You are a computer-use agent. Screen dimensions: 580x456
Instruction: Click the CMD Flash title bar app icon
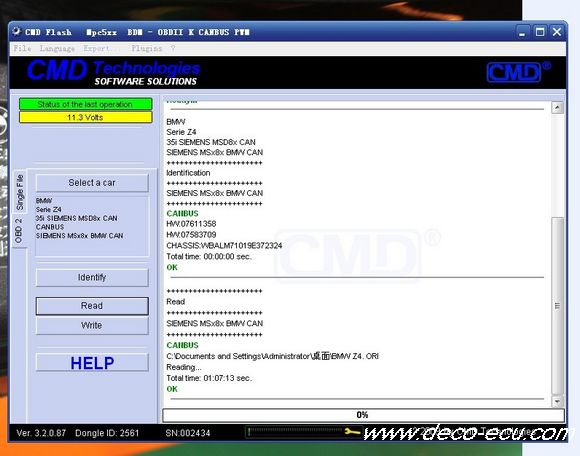click(17, 32)
